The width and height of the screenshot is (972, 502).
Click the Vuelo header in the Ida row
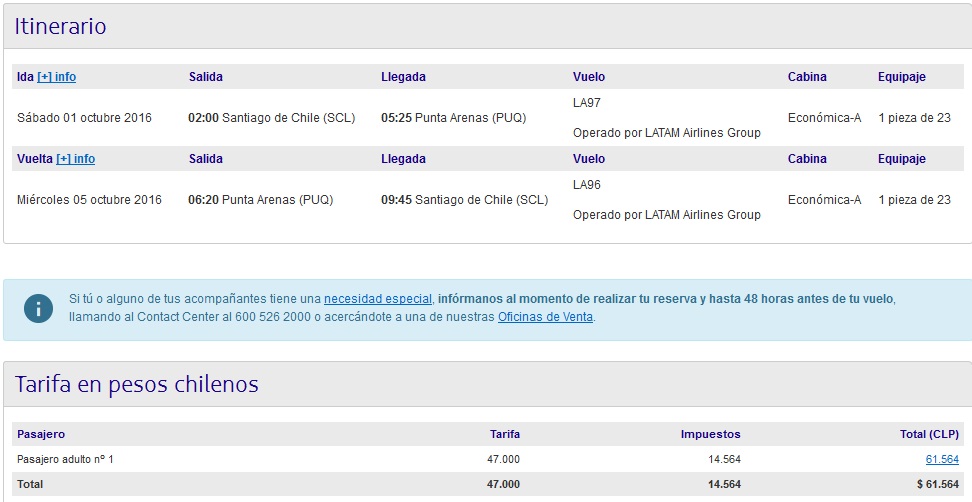coord(589,77)
